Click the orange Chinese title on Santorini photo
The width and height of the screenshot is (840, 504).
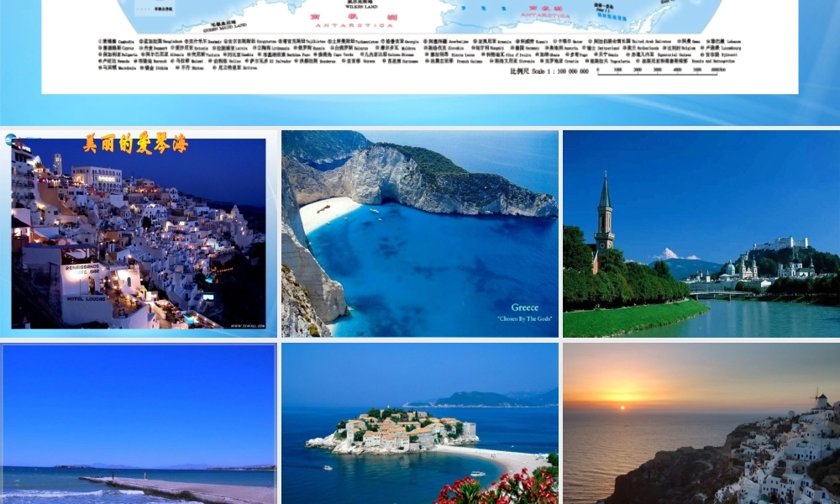pos(135,144)
